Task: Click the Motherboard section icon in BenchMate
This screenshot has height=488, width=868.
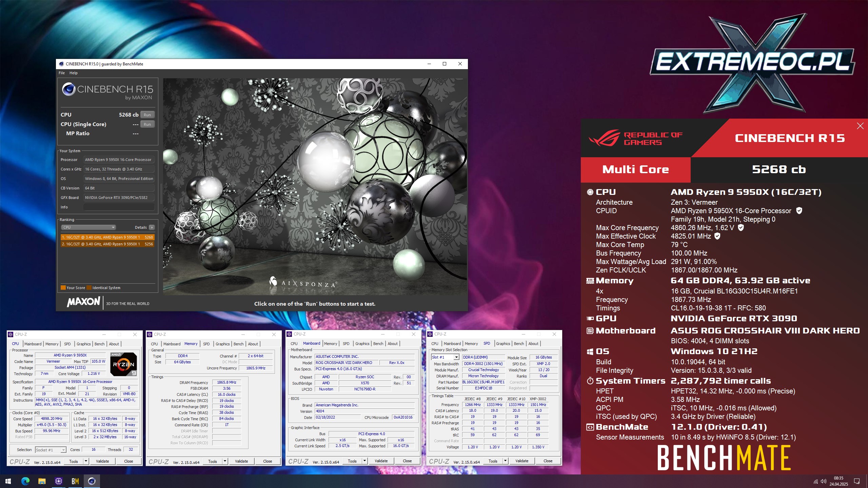Action: point(590,331)
